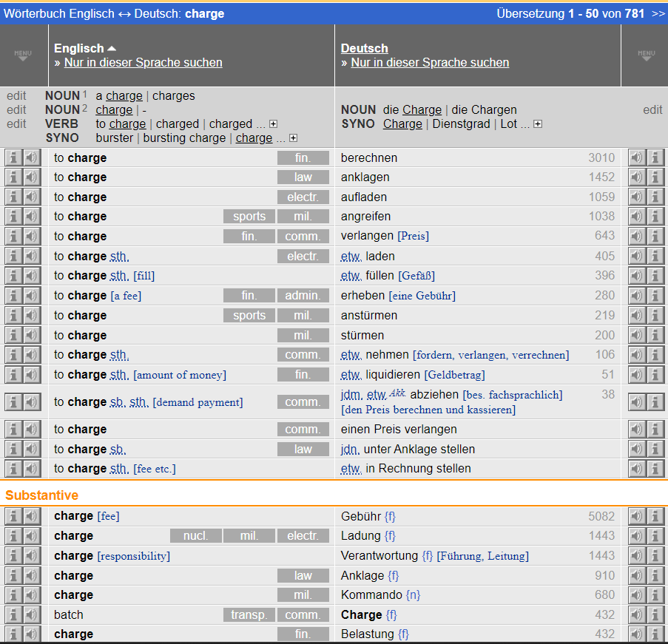The width and height of the screenshot is (668, 644).
Task: Click the 'law' tag in anklagen row
Action: pos(303,177)
